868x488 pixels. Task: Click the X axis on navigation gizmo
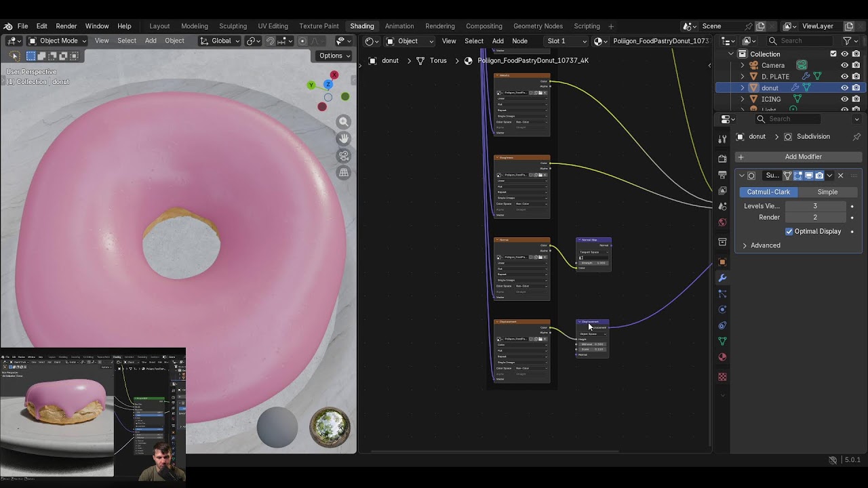334,75
